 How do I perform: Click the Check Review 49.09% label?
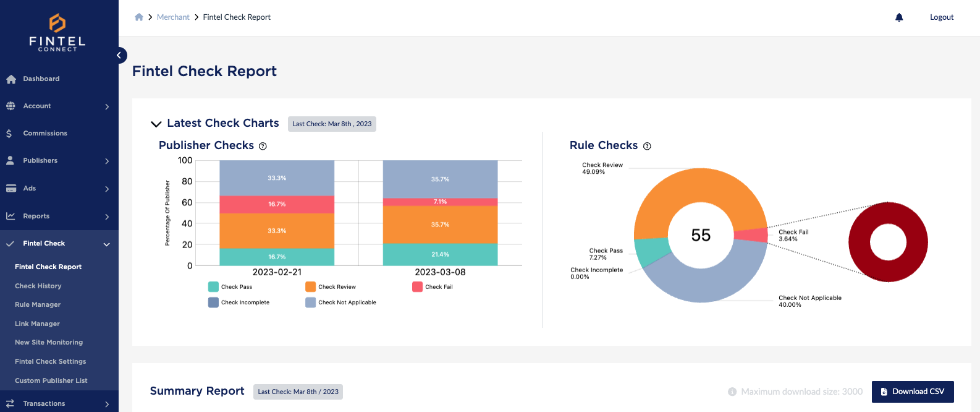602,169
